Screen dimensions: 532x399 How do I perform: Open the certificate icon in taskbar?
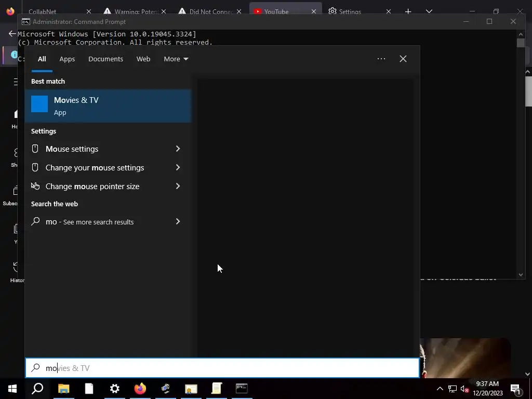pos(191,389)
